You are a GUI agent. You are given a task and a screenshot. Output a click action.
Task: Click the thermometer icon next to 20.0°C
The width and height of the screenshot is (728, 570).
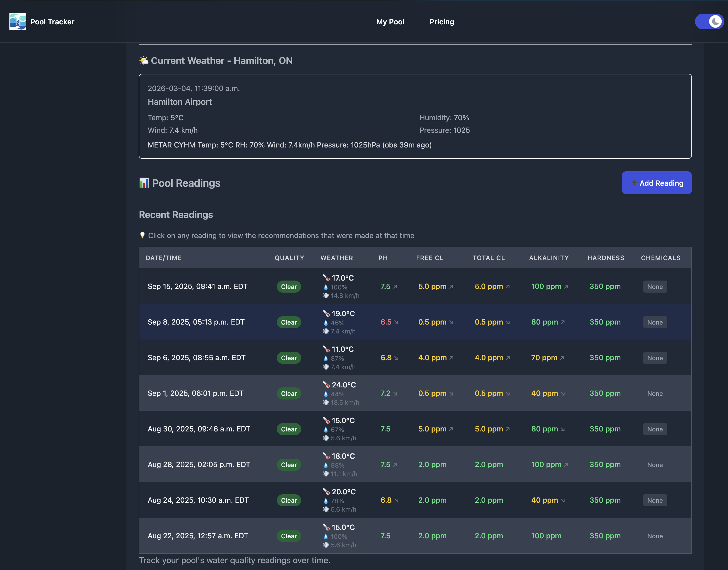326,491
